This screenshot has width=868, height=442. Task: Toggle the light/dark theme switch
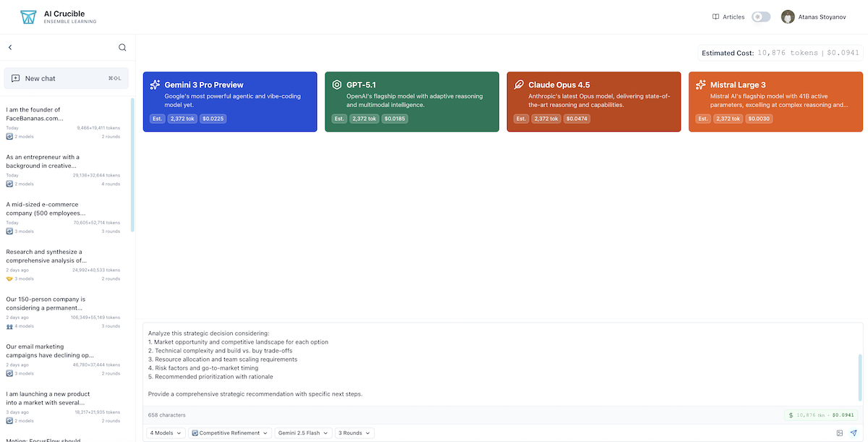761,17
